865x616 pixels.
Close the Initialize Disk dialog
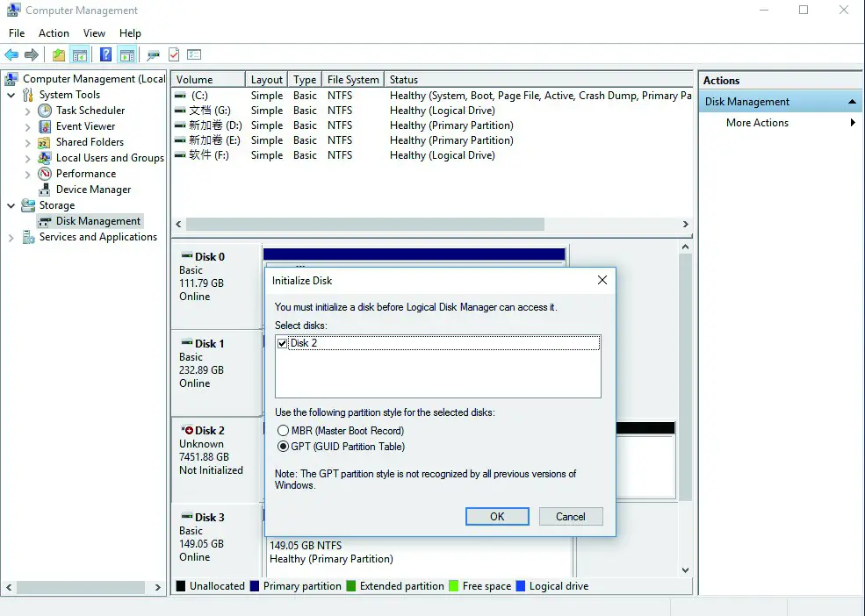[602, 280]
